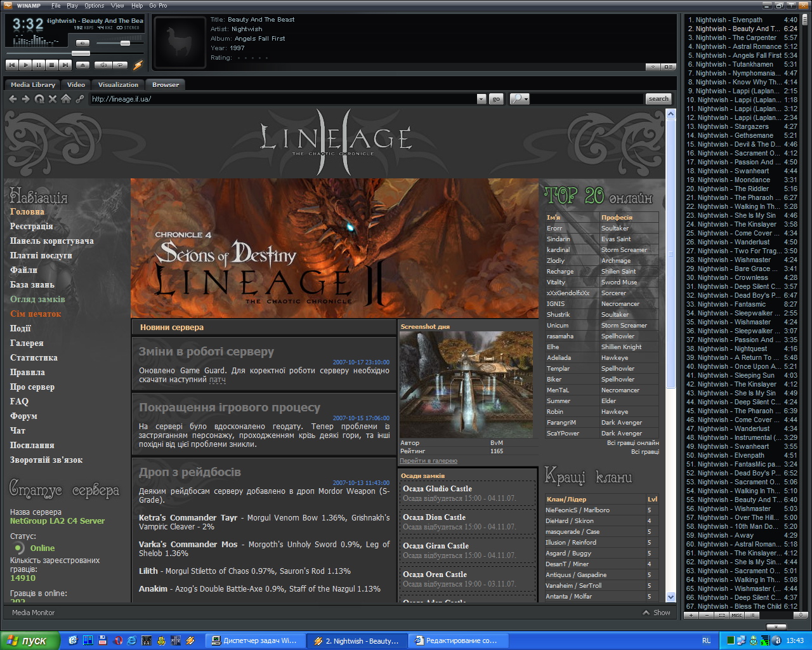812x650 pixels.
Task: Click the search button
Action: [658, 98]
